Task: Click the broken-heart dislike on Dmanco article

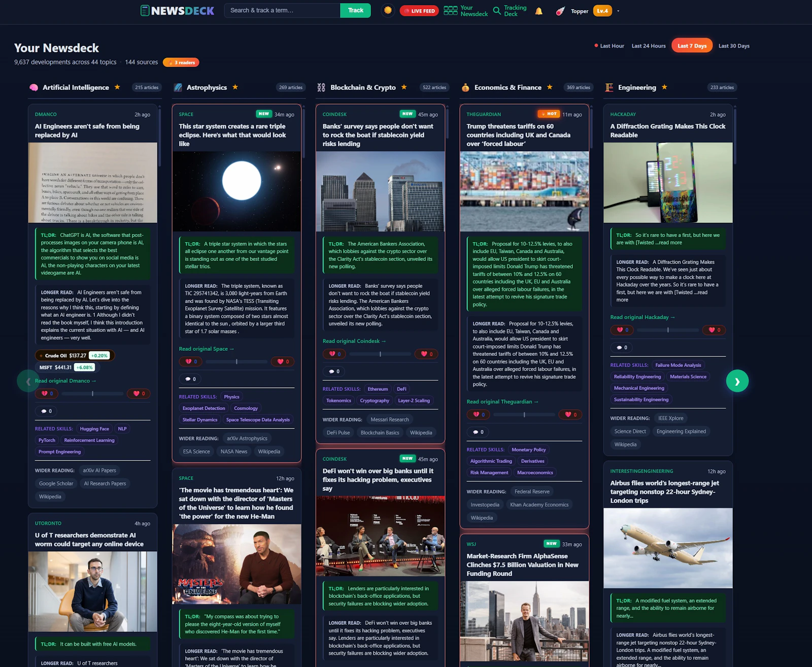Action: 47,393
